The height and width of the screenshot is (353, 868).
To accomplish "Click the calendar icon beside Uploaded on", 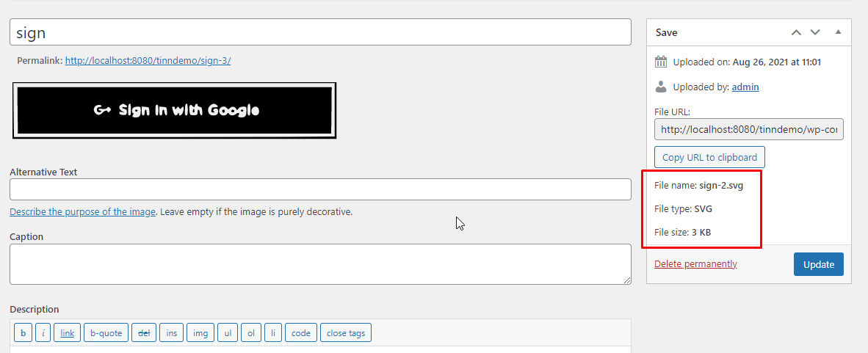I will (x=661, y=62).
